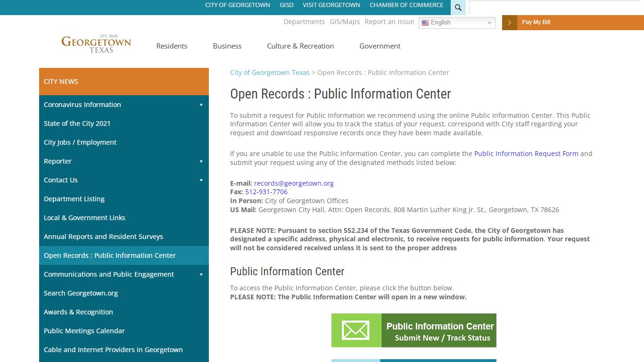Open the Georgetown Texas logo homepage

pos(96,44)
